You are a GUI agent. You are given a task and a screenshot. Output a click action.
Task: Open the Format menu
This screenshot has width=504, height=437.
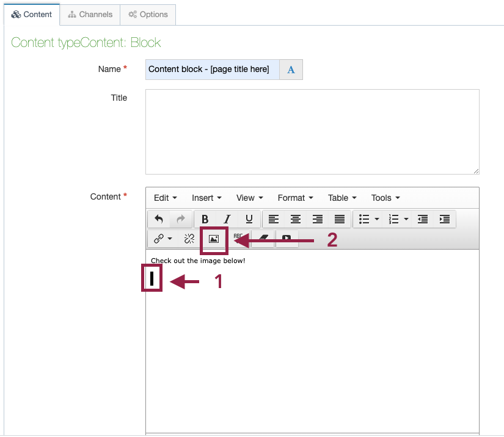coord(295,198)
